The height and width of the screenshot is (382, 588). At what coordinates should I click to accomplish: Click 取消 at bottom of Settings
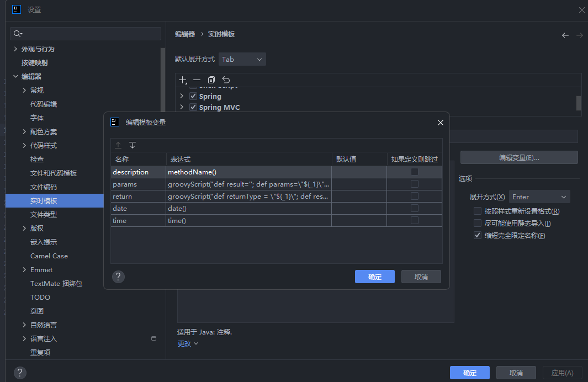516,373
